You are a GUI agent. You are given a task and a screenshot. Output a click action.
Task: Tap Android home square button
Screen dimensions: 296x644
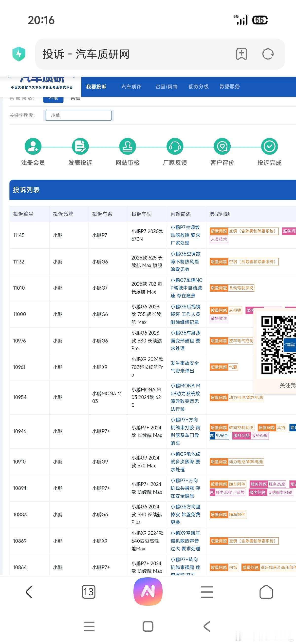click(148, 626)
